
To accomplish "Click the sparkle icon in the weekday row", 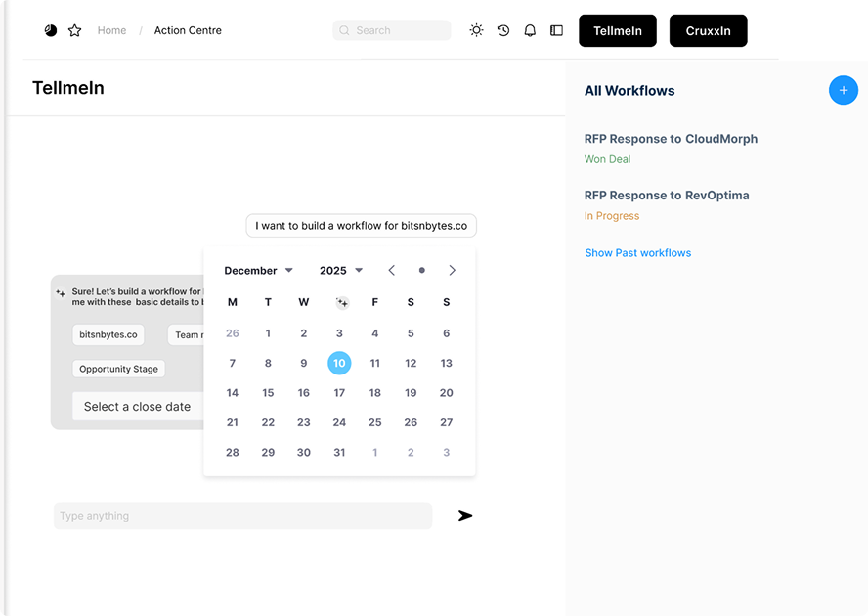I will coord(342,302).
